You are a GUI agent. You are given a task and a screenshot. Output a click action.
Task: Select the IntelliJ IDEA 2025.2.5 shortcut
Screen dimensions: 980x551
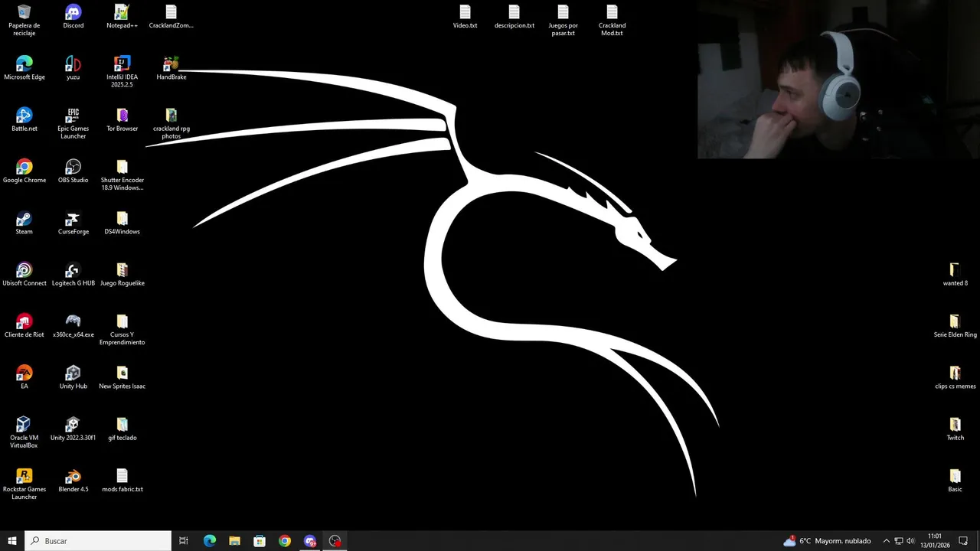click(122, 72)
